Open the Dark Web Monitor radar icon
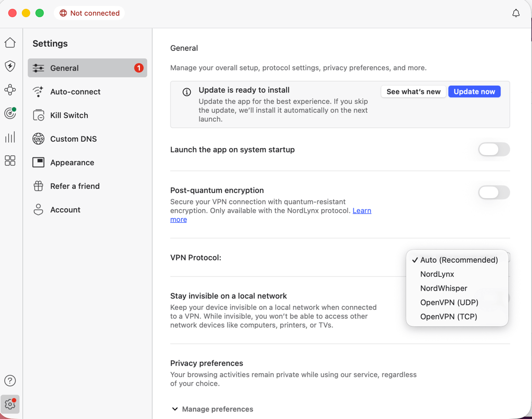532x419 pixels. (10, 113)
